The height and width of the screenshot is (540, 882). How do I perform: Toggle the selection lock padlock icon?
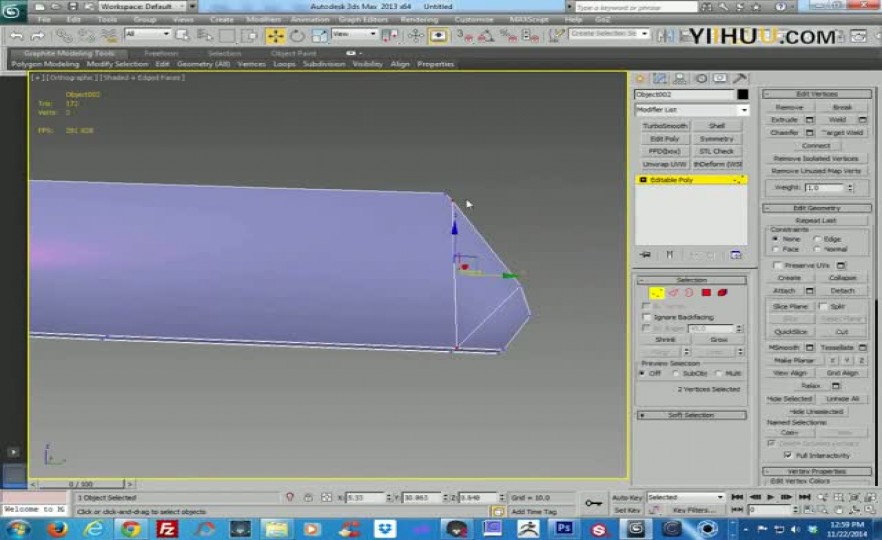coord(308,498)
